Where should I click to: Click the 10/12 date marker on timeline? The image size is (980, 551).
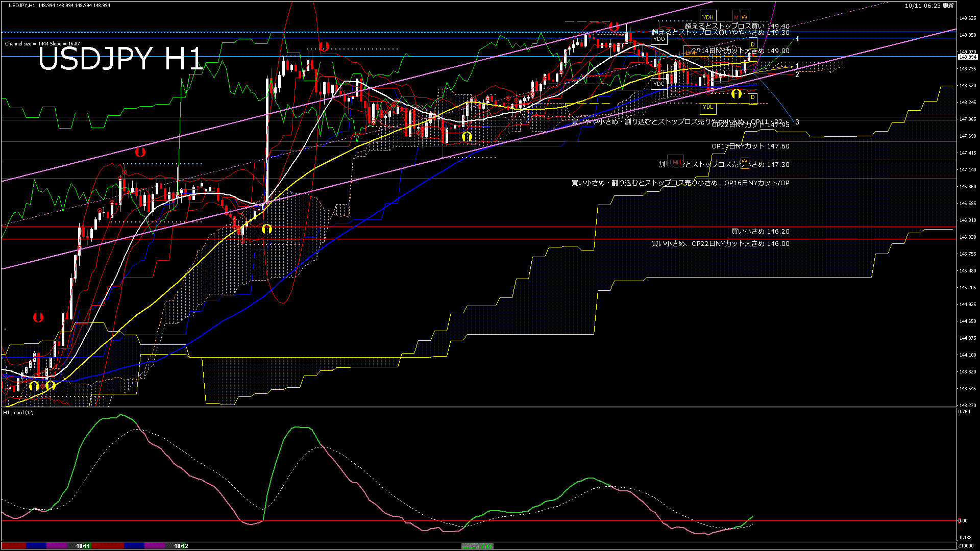click(x=181, y=546)
